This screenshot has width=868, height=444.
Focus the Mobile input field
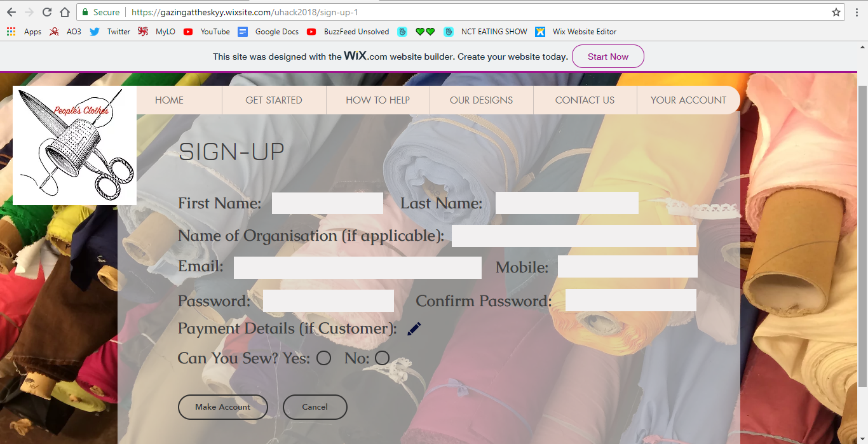628,267
